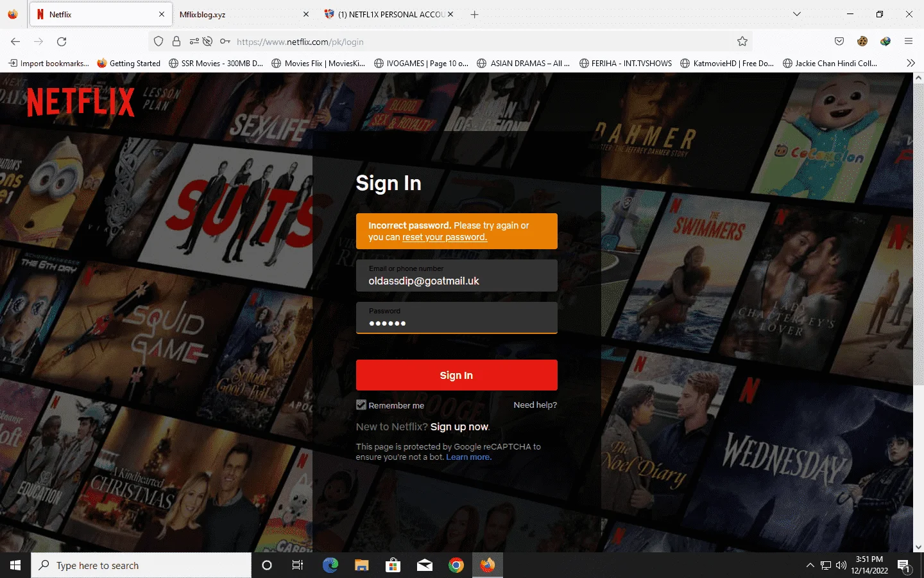The width and height of the screenshot is (924, 578).
Task: Click Type here to search box
Action: tap(141, 565)
